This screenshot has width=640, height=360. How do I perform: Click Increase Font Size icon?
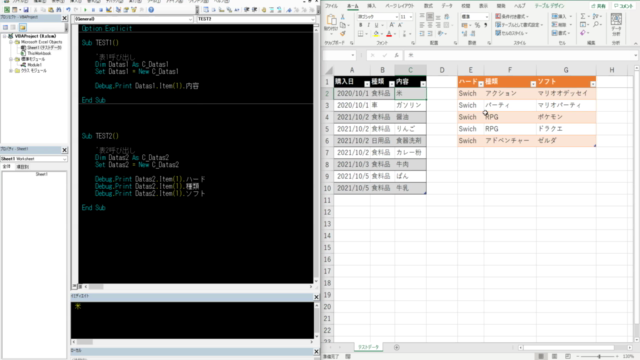point(391,25)
